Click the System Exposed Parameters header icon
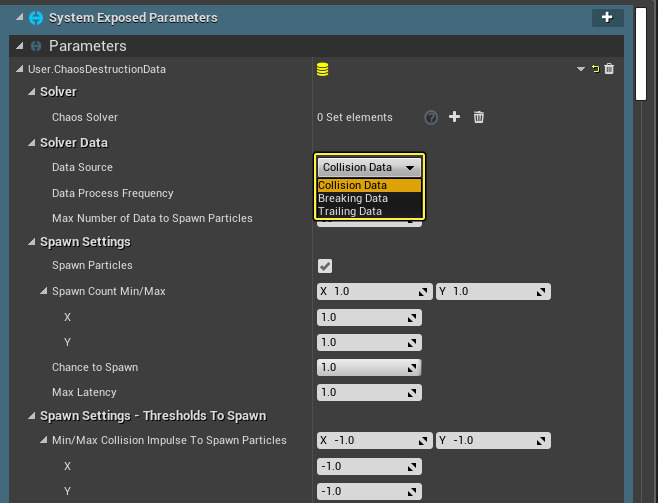This screenshot has width=658, height=503. (x=36, y=18)
